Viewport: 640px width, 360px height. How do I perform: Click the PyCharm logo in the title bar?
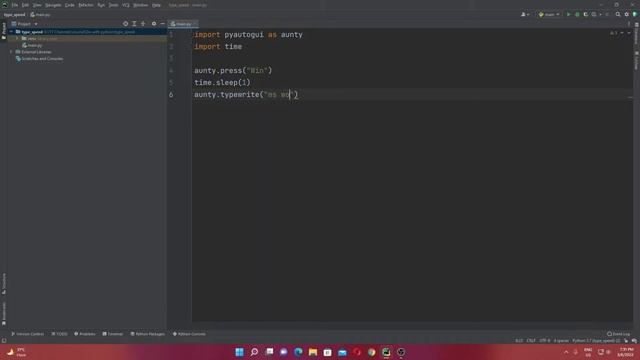(x=5, y=5)
